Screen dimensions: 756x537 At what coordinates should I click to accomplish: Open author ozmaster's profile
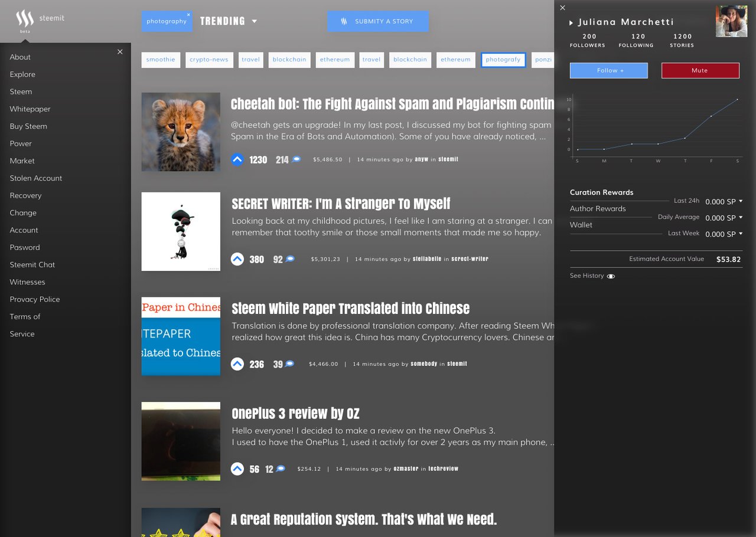pyautogui.click(x=406, y=469)
